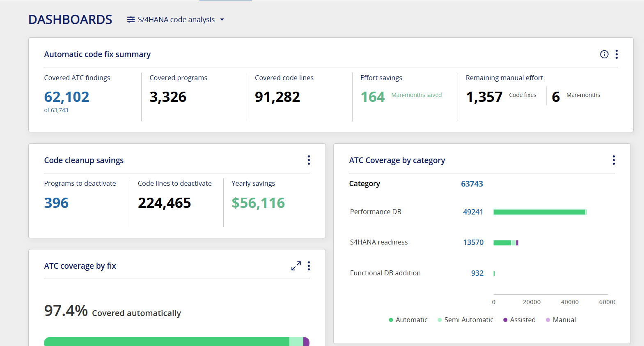Open kebab menu of Automatic code fix summary
Viewport: 644px width, 346px height.
616,54
